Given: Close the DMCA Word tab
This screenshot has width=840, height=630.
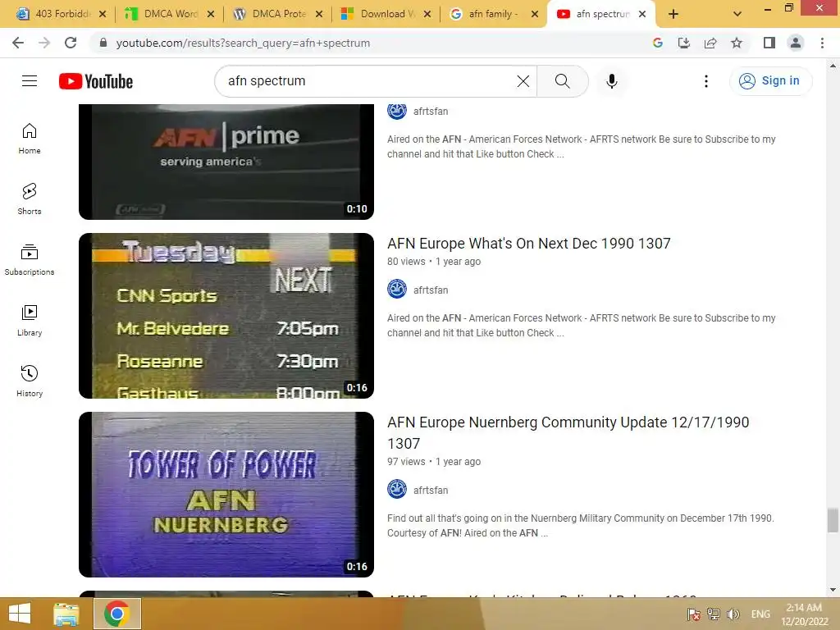Looking at the screenshot, I should [x=211, y=15].
